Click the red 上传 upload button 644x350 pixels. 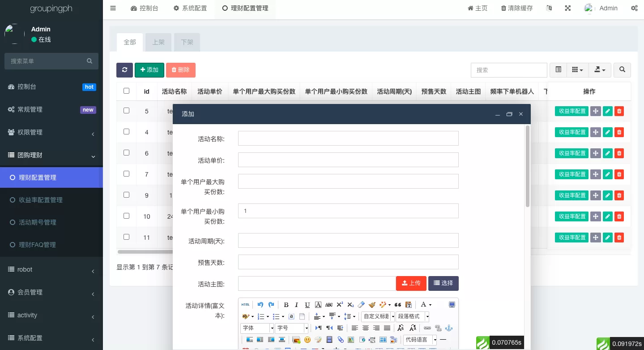[411, 283]
